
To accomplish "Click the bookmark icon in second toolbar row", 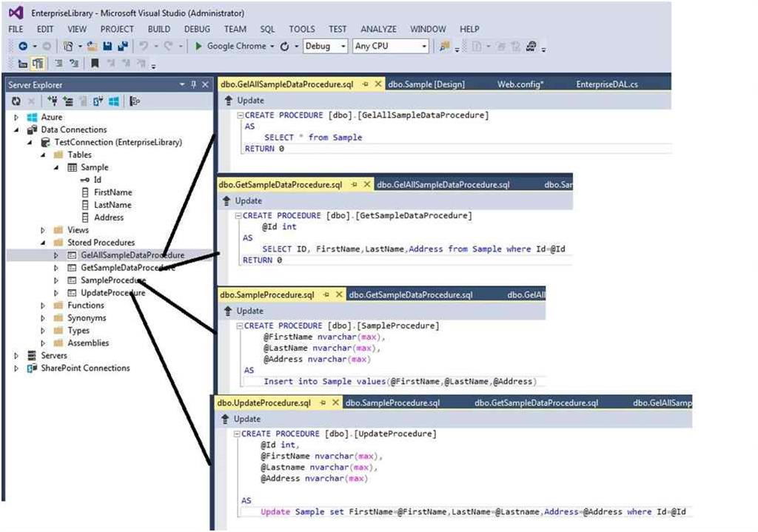I will [x=95, y=64].
